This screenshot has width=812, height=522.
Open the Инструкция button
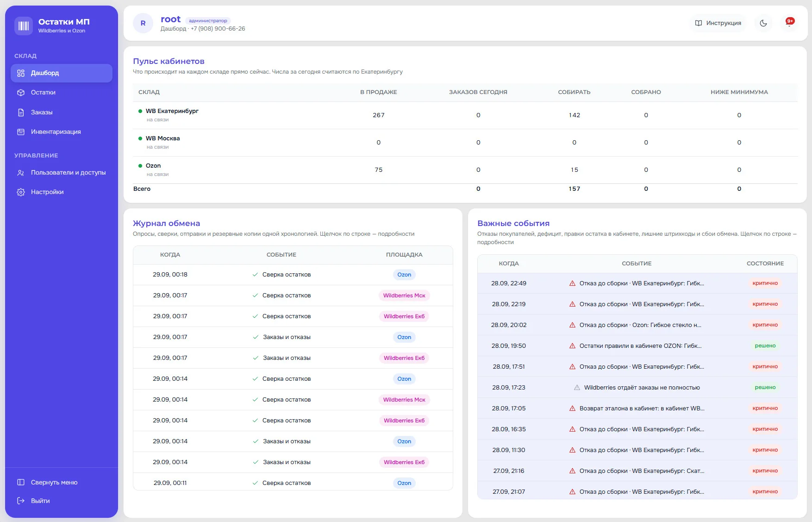pos(718,23)
